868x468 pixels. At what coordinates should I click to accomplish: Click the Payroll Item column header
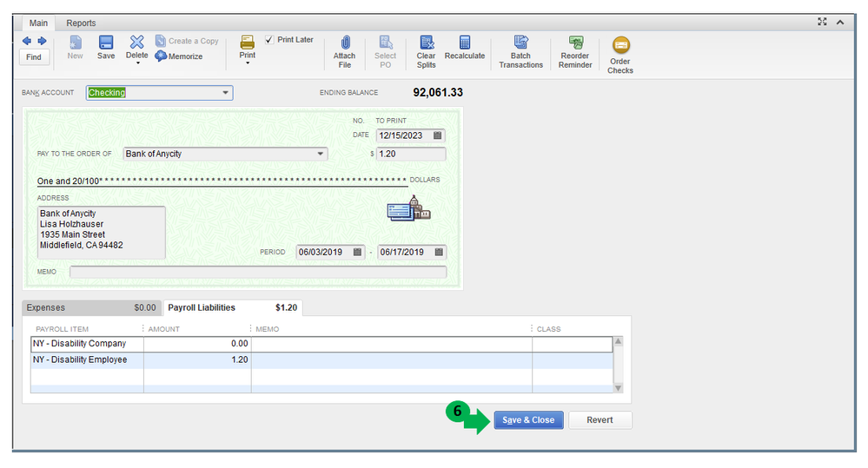click(62, 328)
